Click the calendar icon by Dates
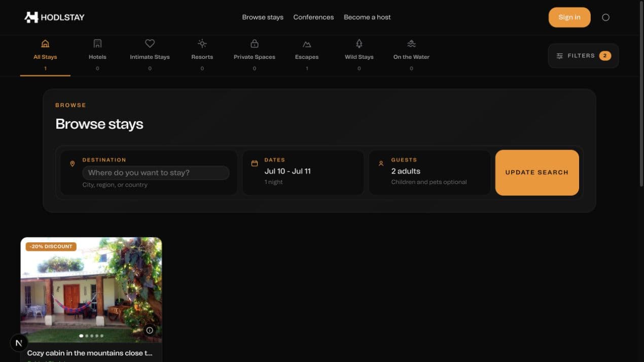644x362 pixels. tap(255, 164)
